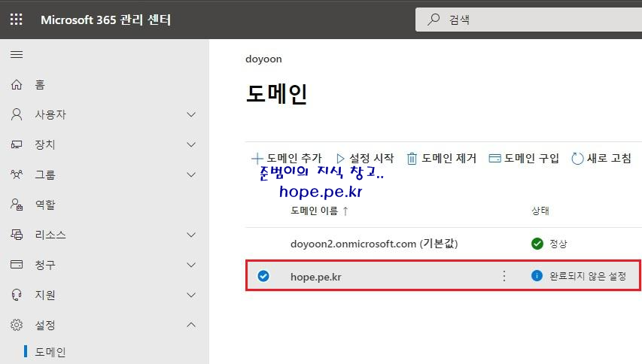Click the card icon for 도메인 구입
Screen dimensions: 642x364
pos(494,158)
